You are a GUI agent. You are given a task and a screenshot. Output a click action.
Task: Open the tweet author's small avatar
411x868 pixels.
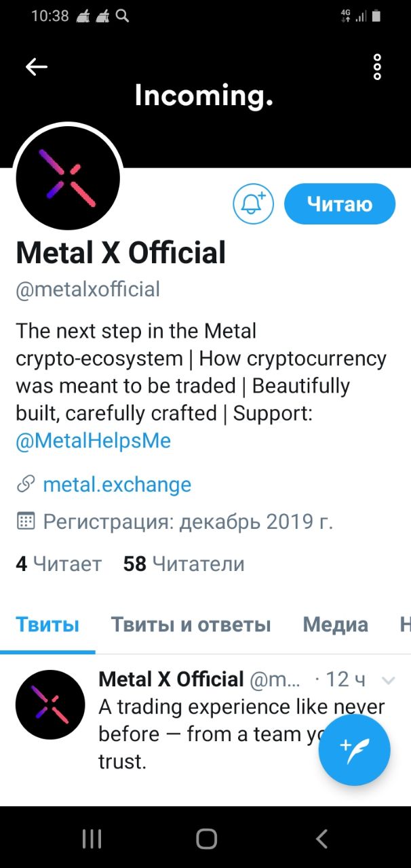pyautogui.click(x=50, y=705)
